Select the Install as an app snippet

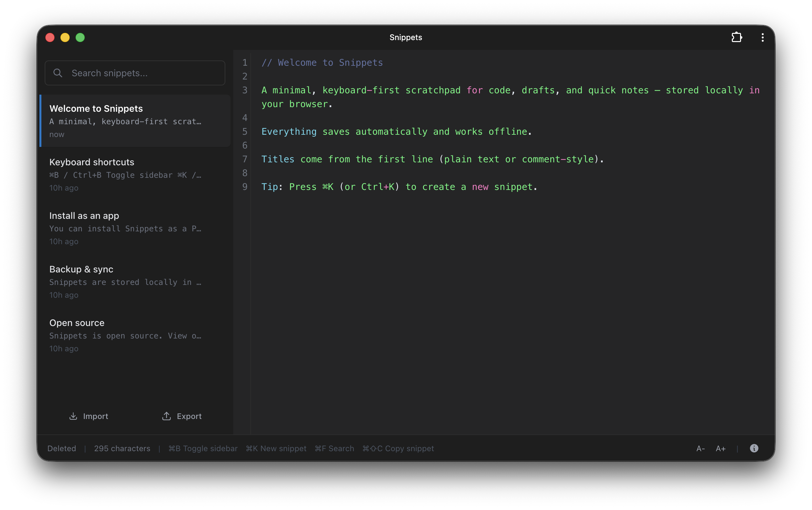[x=134, y=228]
